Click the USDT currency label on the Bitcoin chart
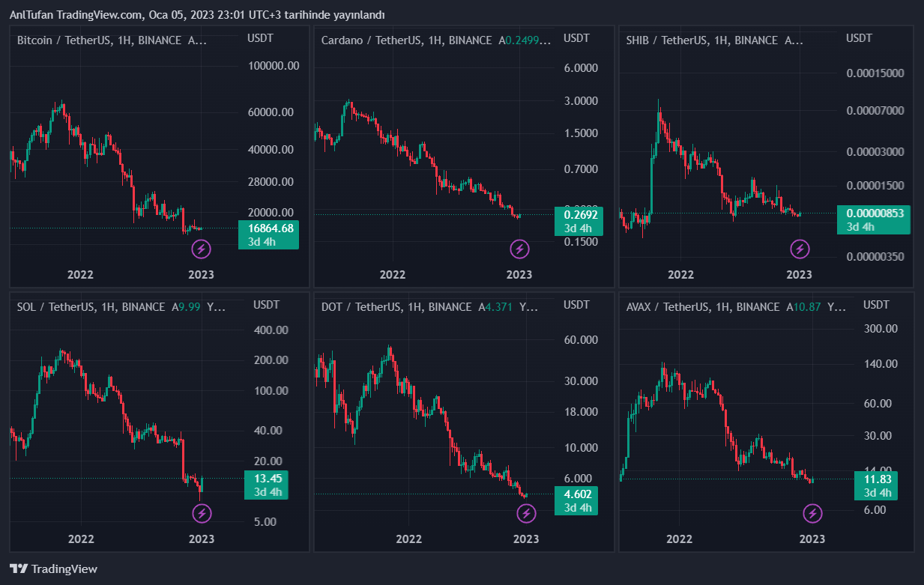Screen dimensions: 924x585 point(260,37)
